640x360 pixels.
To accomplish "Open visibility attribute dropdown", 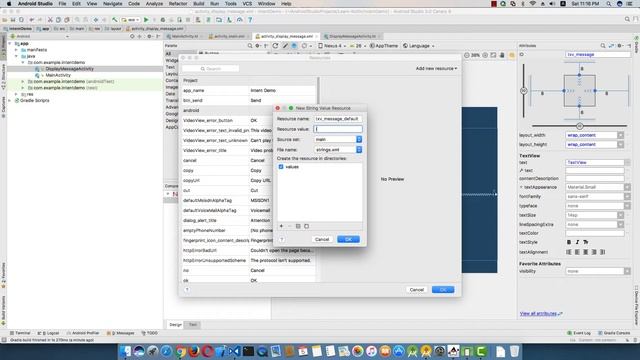I will click(627, 271).
